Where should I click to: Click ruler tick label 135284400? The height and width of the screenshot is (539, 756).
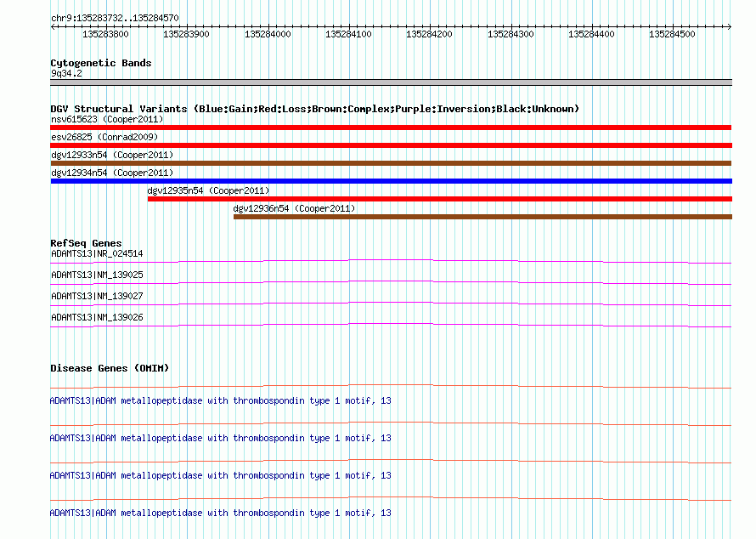(x=591, y=34)
